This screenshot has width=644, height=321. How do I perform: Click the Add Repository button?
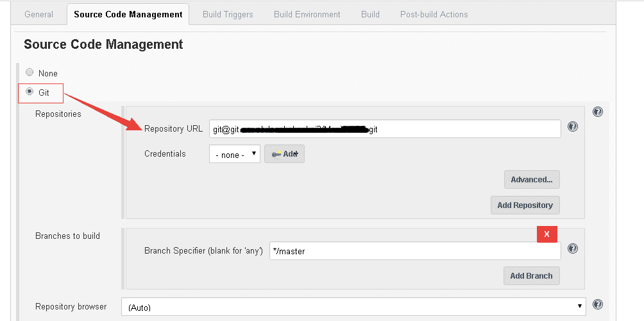525,205
